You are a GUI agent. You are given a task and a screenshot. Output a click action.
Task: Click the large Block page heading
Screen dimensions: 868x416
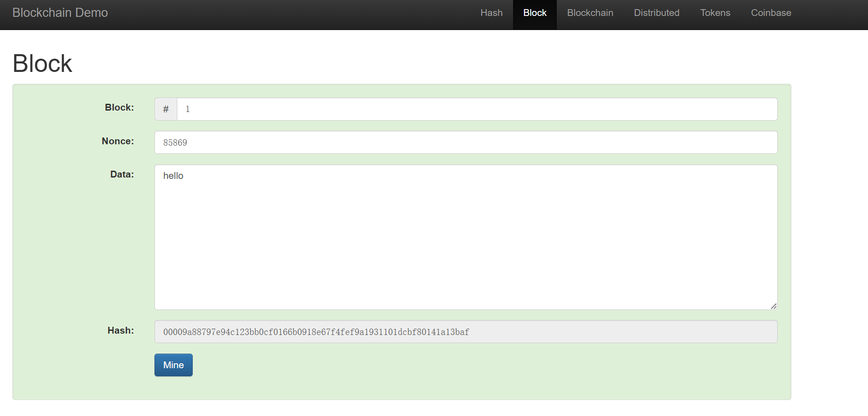coord(42,63)
